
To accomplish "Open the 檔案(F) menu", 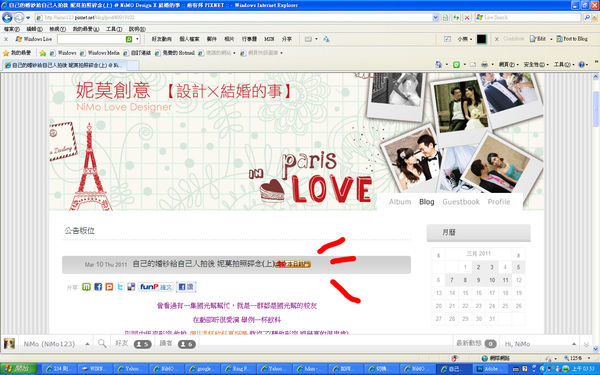I will [11, 29].
